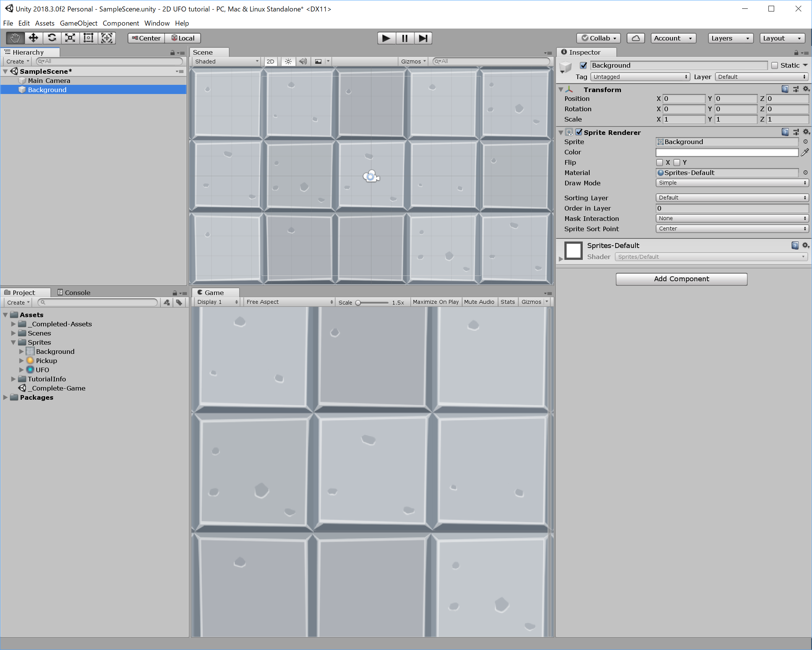Viewport: 812px width, 650px height.
Task: Toggle Maximize On Play
Action: [x=436, y=302]
